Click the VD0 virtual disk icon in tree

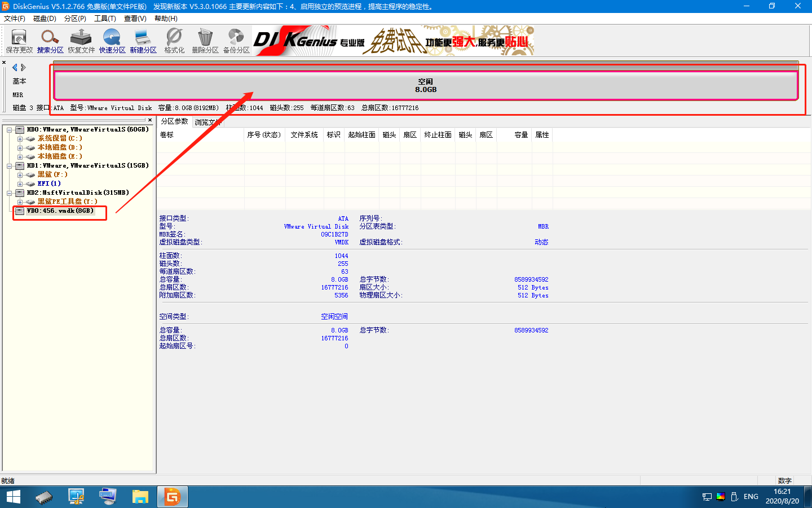coord(20,211)
